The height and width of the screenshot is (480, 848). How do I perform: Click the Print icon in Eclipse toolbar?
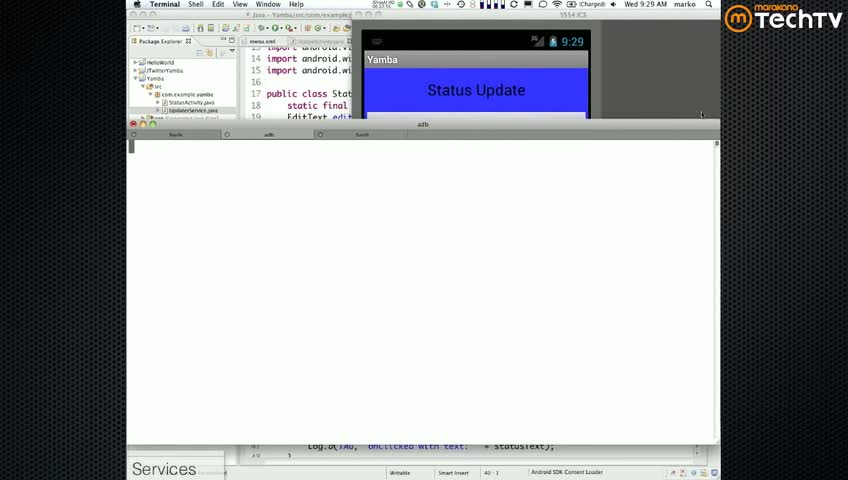pyautogui.click(x=186, y=28)
